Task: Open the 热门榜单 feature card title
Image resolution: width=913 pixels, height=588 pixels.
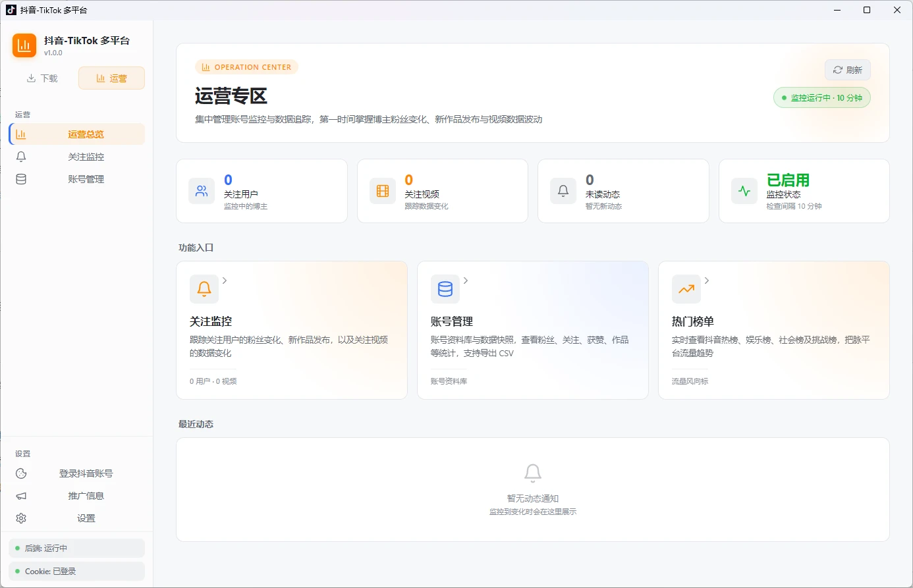Action: click(693, 321)
